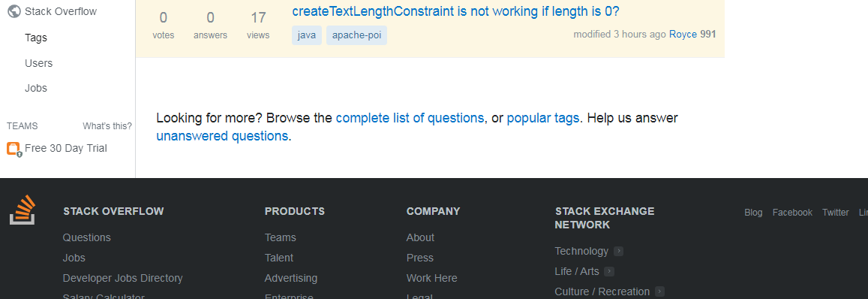Select the apache-poi tag
868x299 pixels.
[x=356, y=35]
